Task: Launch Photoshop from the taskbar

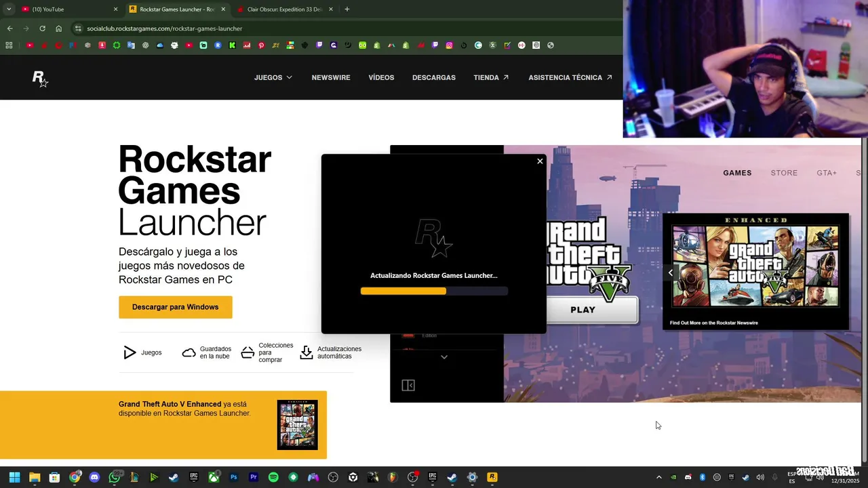Action: tap(234, 477)
